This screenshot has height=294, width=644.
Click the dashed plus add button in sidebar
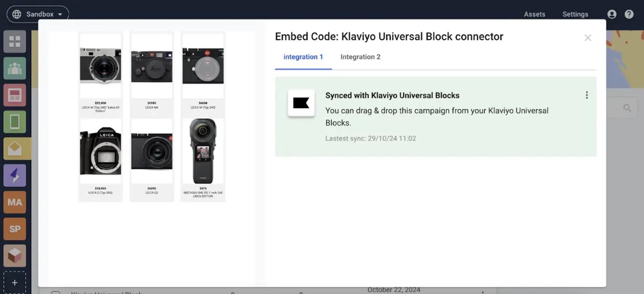(15, 282)
